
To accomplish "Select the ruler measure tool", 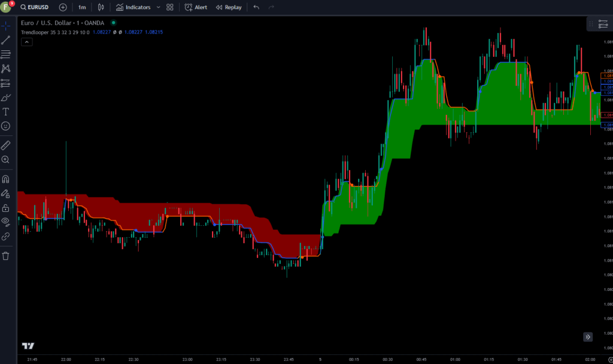I will point(5,145).
